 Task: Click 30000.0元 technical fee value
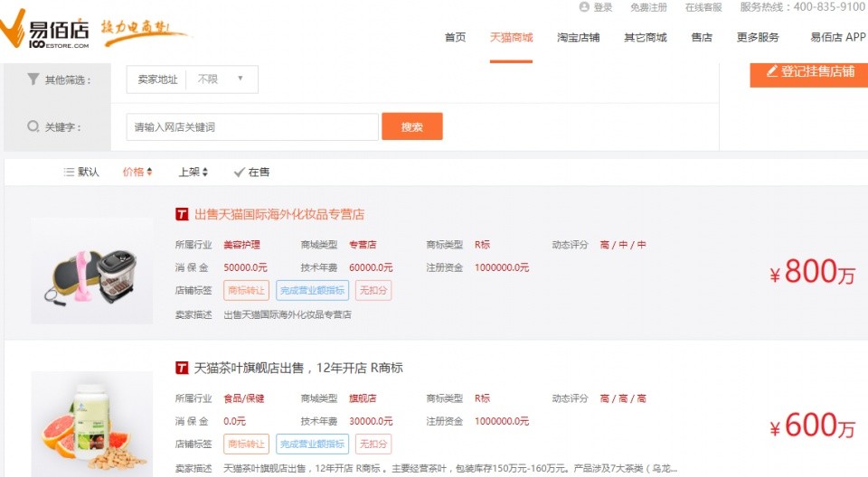pos(371,422)
